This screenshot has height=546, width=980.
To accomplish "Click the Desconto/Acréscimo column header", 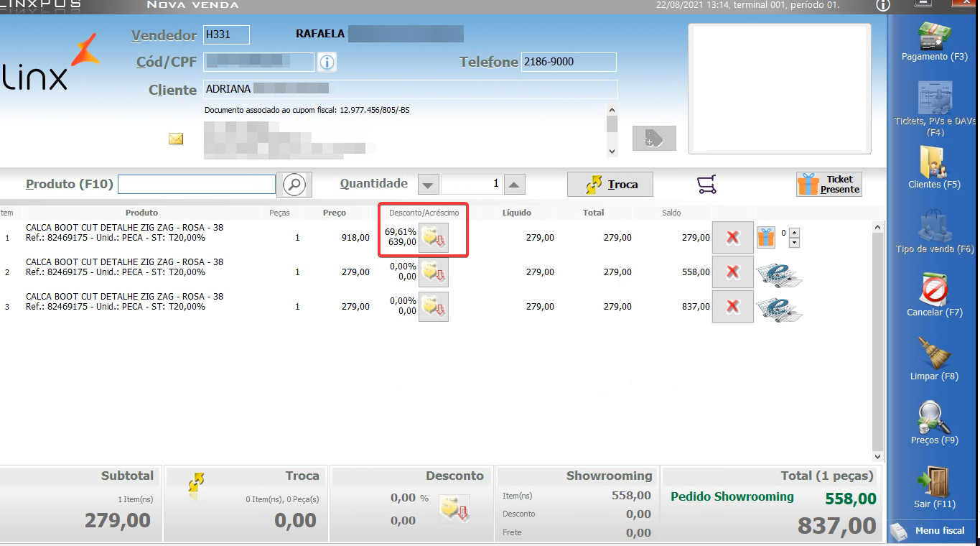I will (424, 213).
